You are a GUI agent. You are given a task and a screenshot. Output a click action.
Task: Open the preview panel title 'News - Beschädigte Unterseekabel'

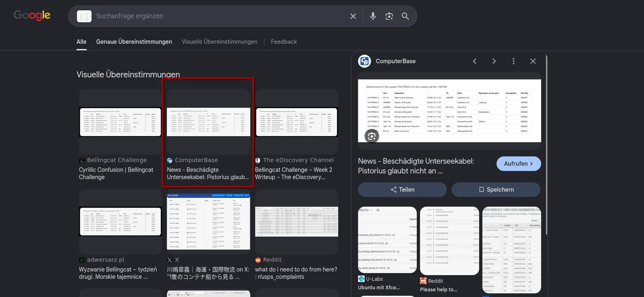pyautogui.click(x=416, y=166)
